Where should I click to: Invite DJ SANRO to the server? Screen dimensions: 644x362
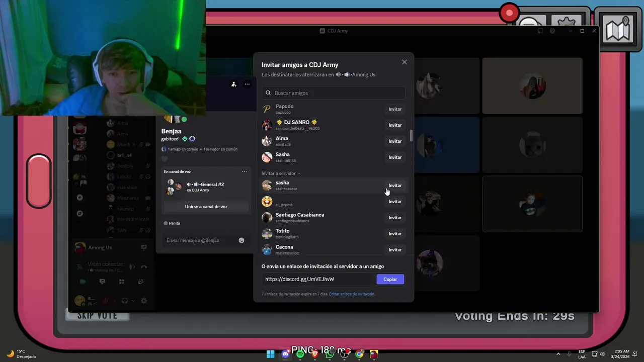tap(395, 125)
